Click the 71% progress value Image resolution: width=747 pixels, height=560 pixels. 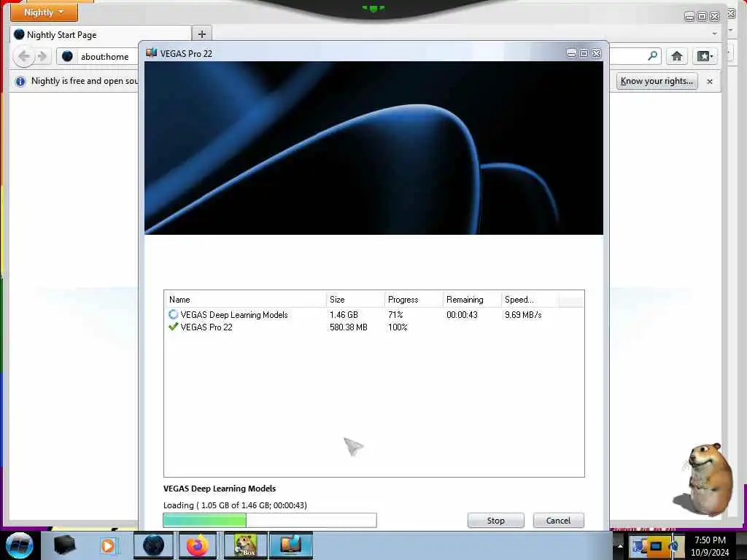(x=395, y=315)
